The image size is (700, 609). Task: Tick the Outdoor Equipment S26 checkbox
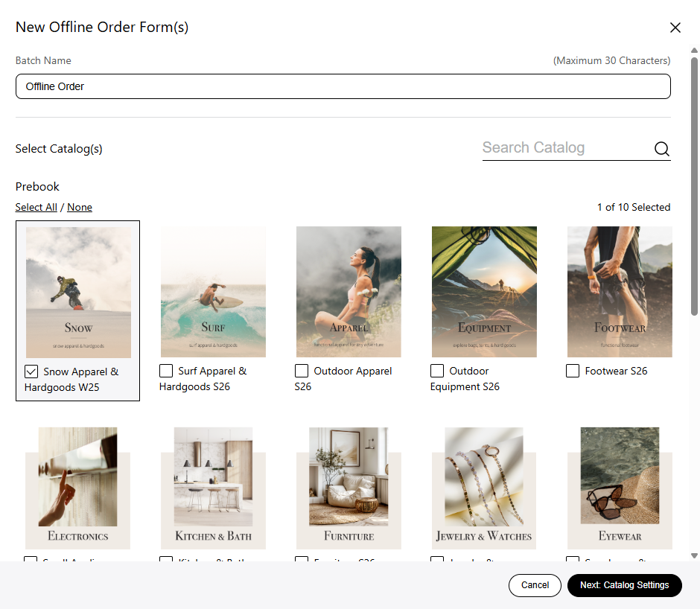(437, 371)
